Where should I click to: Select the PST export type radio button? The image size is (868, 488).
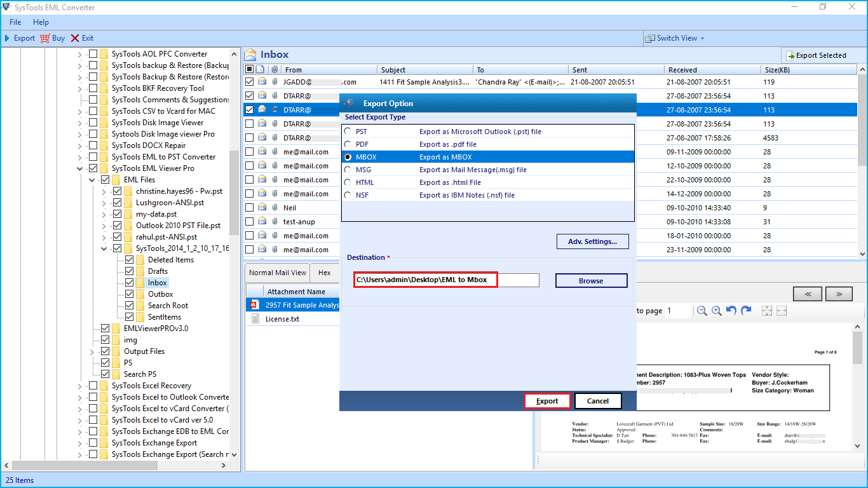point(347,131)
